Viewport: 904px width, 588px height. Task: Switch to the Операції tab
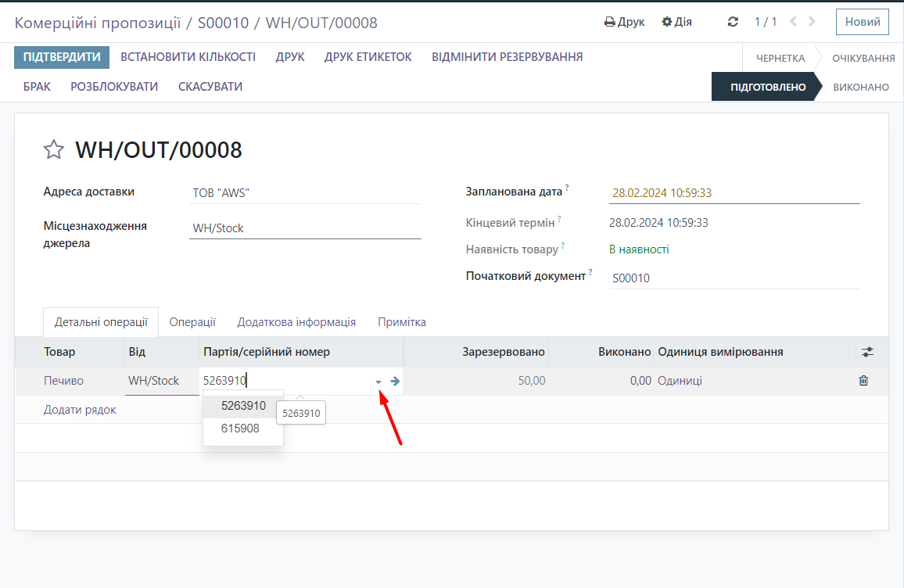pyautogui.click(x=192, y=322)
